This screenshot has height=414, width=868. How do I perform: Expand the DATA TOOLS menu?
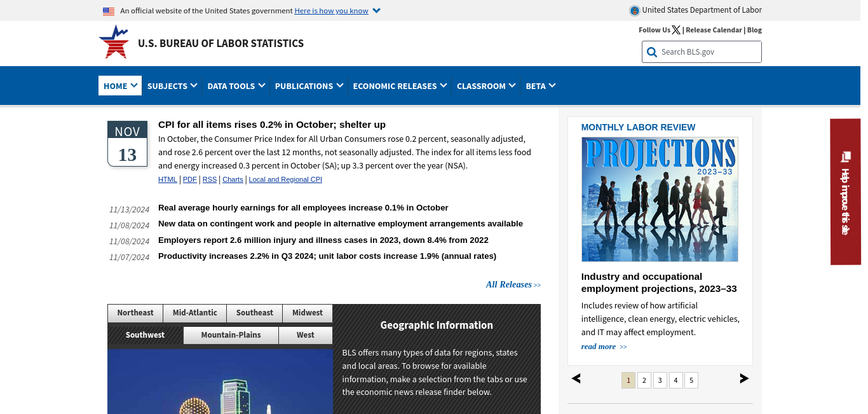[236, 86]
